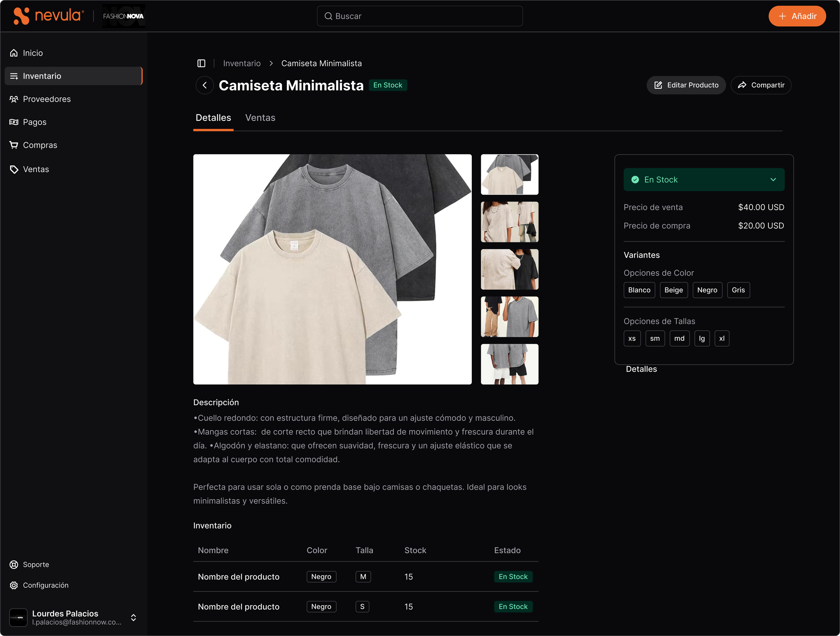This screenshot has height=636, width=840.
Task: Open Inicio via the home icon
Action: tap(14, 53)
